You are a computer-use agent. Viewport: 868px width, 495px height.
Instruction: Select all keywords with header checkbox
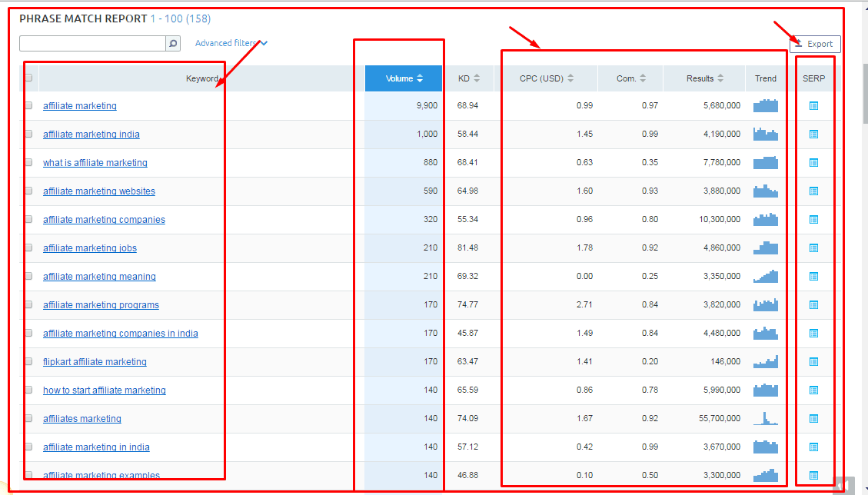click(28, 78)
